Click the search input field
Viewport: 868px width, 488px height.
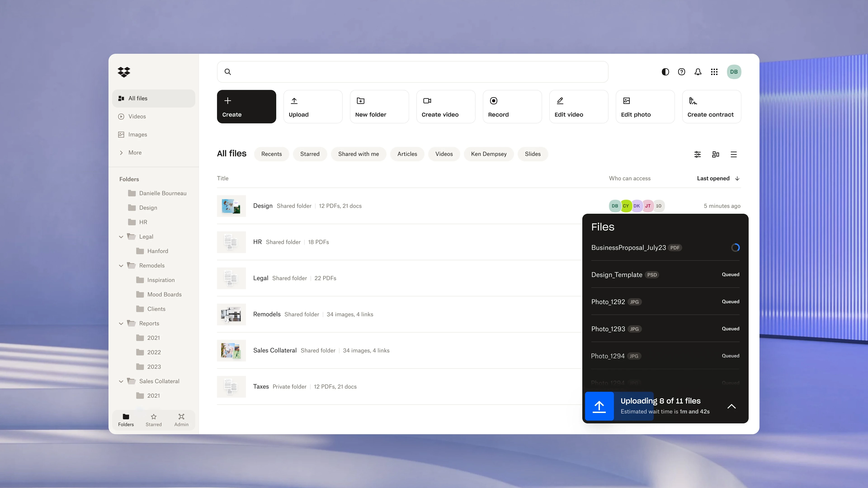413,72
